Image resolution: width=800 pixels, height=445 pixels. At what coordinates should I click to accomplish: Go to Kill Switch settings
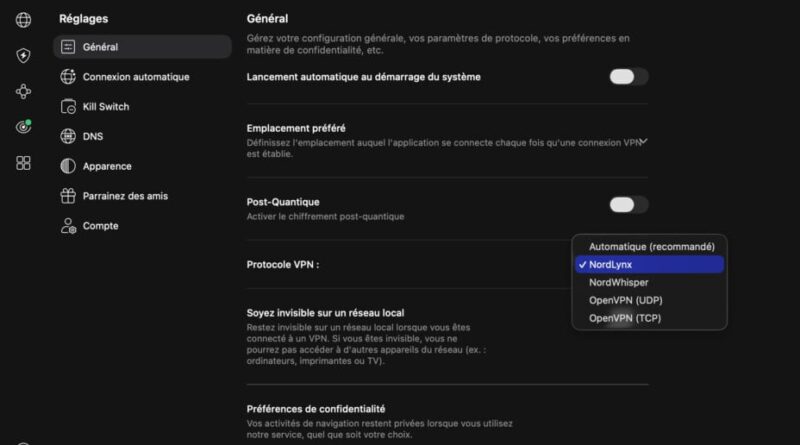[142, 107]
